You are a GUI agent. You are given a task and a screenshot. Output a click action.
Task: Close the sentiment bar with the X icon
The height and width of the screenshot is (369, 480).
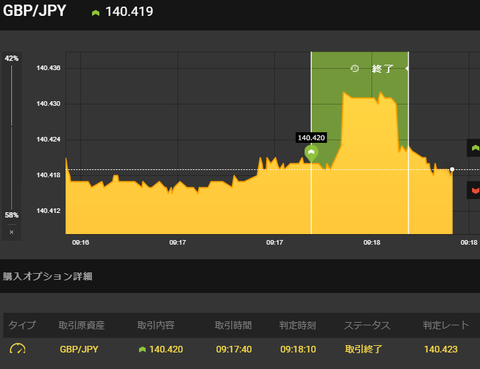(x=12, y=232)
